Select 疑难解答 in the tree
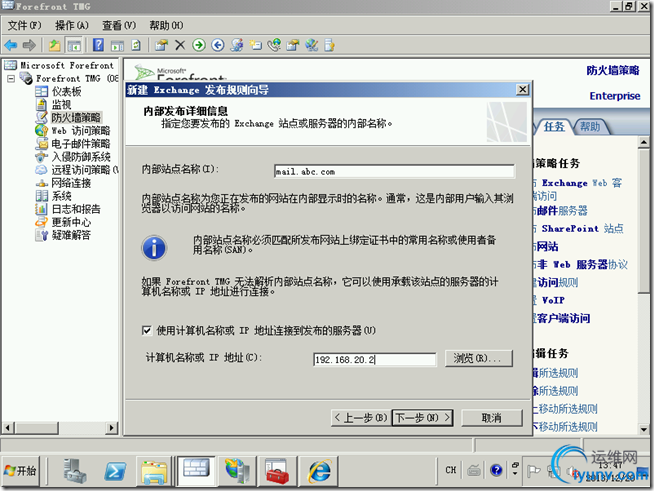 coord(71,235)
